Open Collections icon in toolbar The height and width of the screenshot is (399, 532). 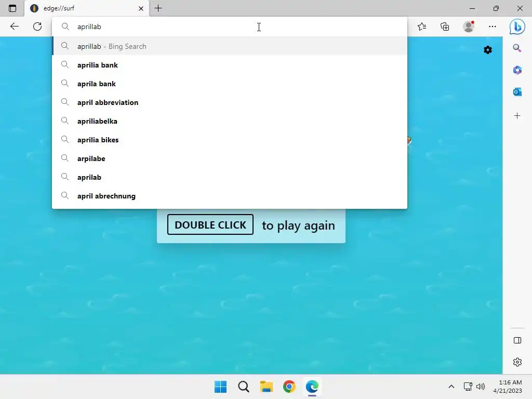click(x=445, y=26)
